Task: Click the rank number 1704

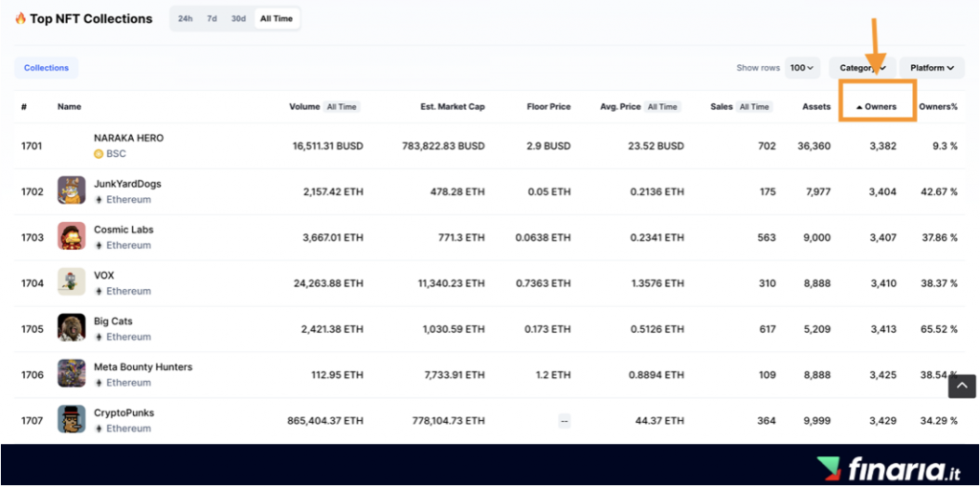Action: point(33,283)
